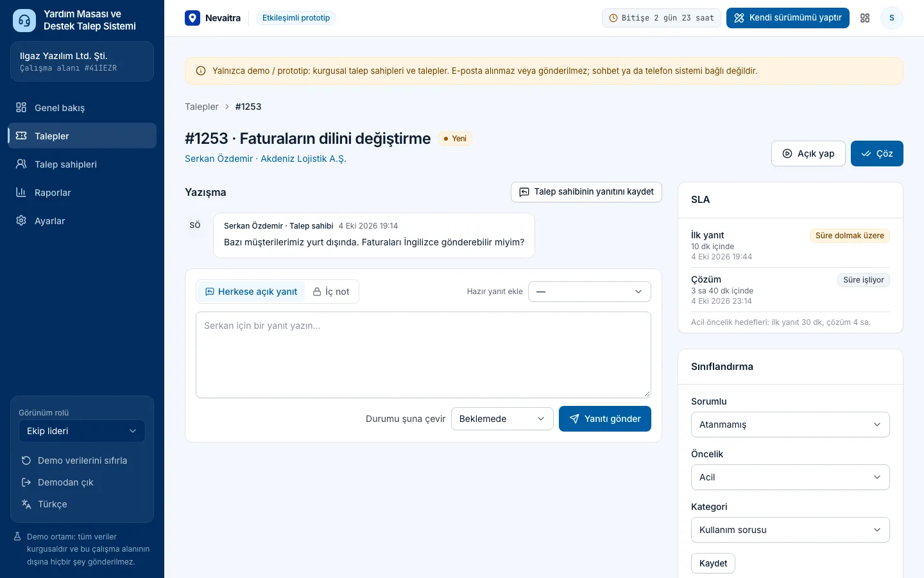Expand the Kategori dropdown
The height and width of the screenshot is (578, 924).
click(791, 530)
